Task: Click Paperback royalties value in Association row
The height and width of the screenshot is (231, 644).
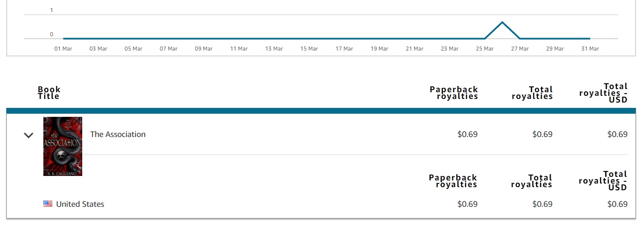Action: coord(467,134)
